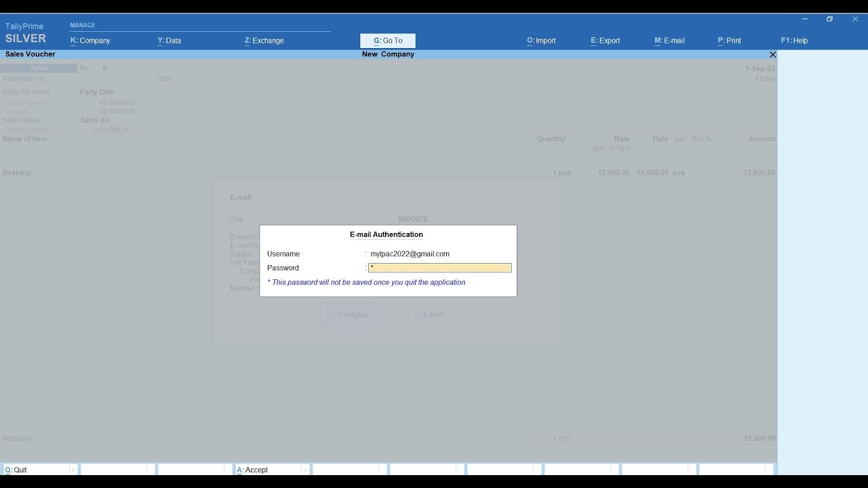Close the Sales Voucher screen with X
868x488 pixels.
click(x=772, y=54)
